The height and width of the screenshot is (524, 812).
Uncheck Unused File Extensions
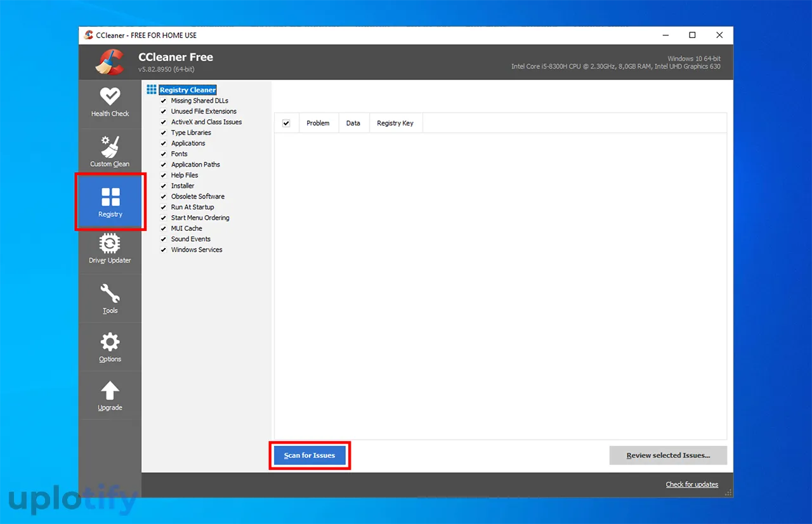(x=163, y=112)
